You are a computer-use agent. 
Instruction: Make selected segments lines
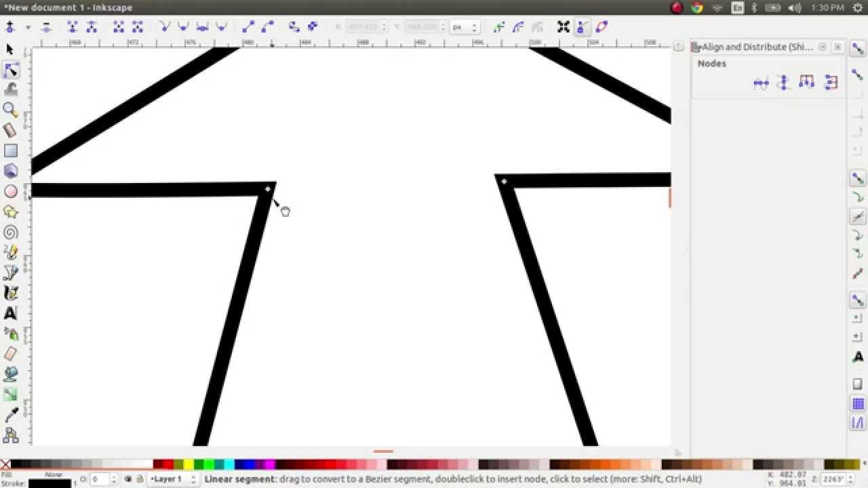pos(248,27)
